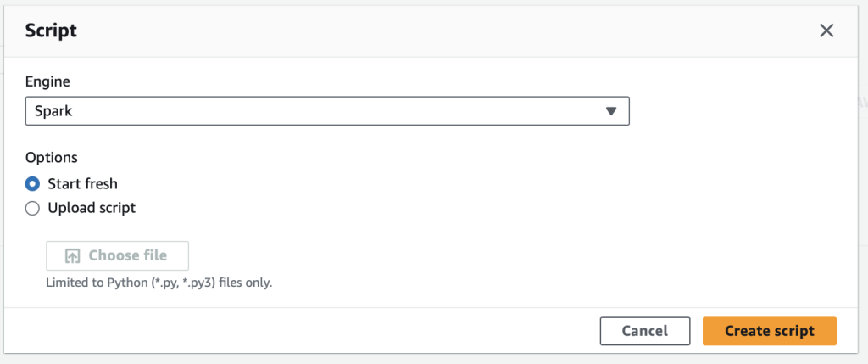Click the Options section label

tap(52, 157)
